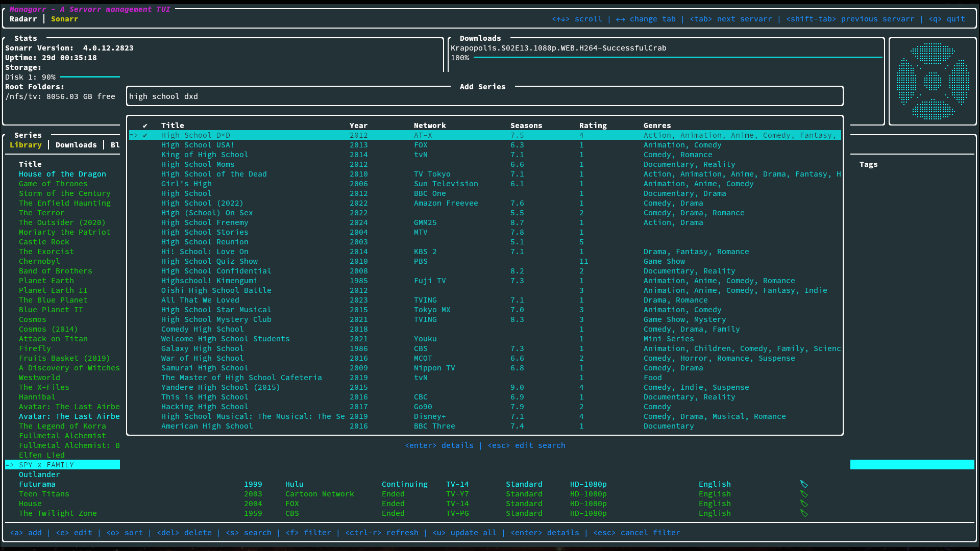Click the tag icon in the Futurama row
This screenshot has width=980, height=551.
pos(804,484)
